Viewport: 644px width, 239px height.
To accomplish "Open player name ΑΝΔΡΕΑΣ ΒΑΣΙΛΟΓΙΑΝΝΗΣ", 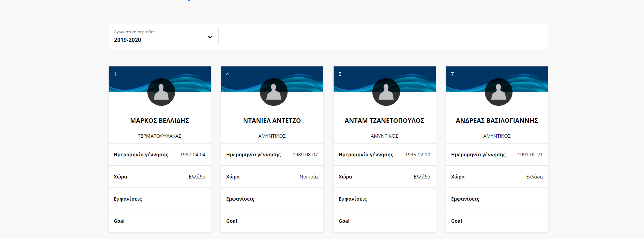I will [497, 121].
